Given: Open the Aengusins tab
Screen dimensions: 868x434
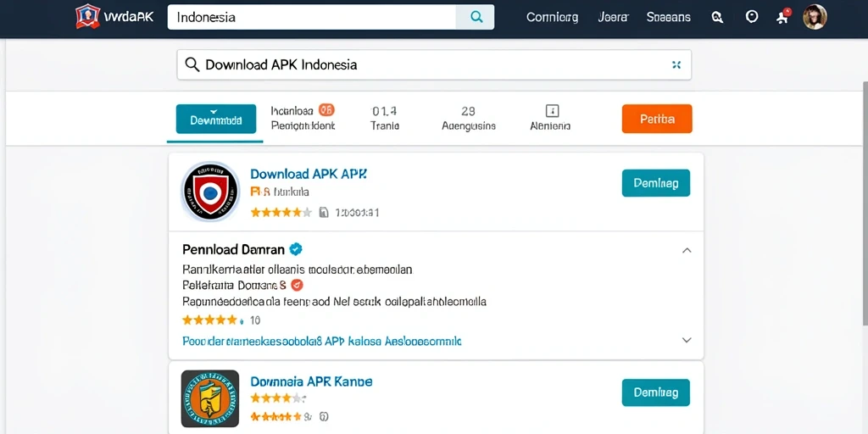Looking at the screenshot, I should coord(468,119).
